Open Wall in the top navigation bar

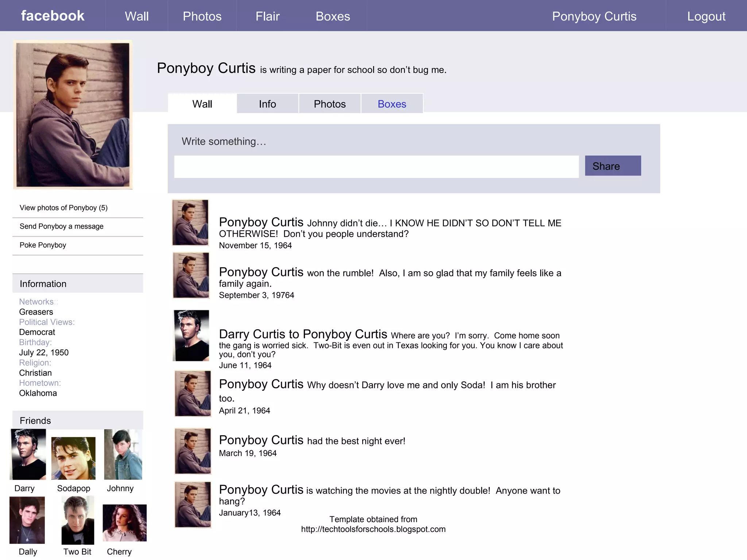pyautogui.click(x=136, y=16)
